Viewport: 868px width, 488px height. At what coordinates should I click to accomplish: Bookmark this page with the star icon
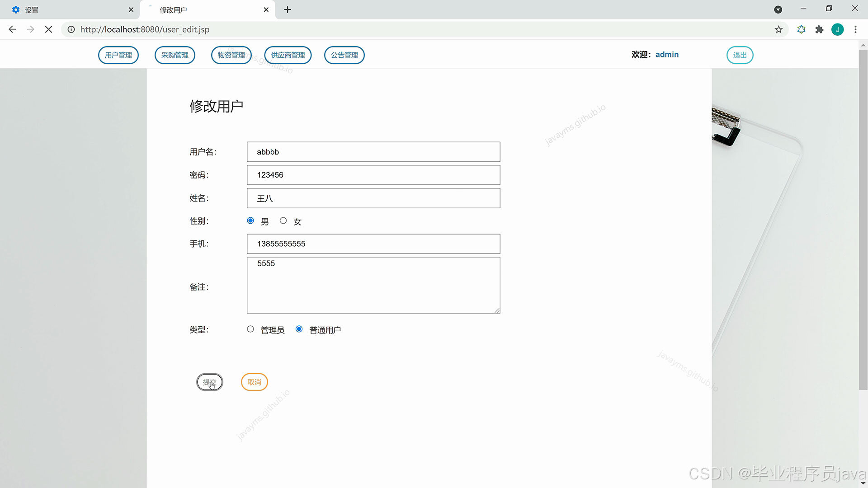click(x=778, y=29)
